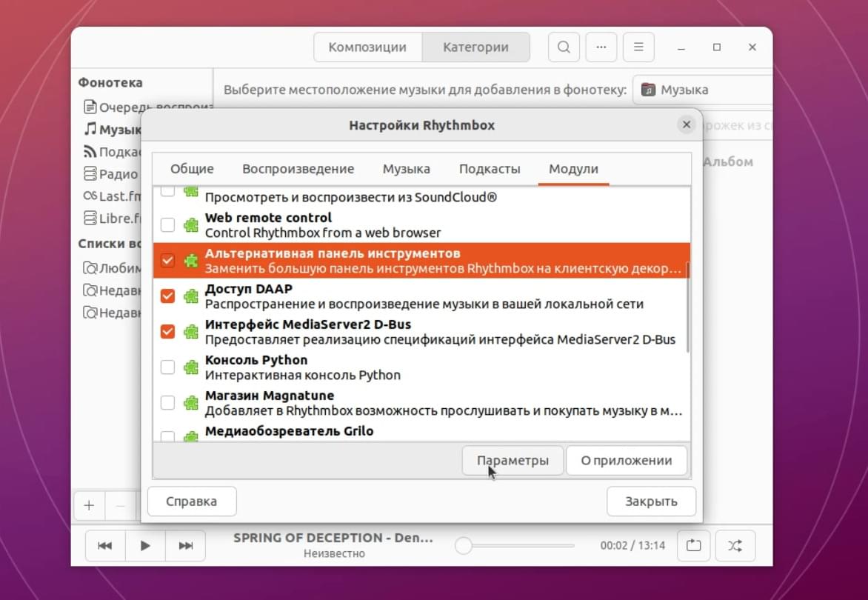
Task: Click the playback position slider knob
Action: (x=464, y=546)
